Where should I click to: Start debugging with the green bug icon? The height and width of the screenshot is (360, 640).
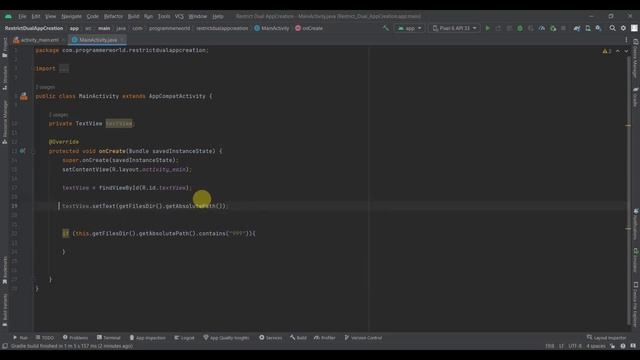pos(520,28)
